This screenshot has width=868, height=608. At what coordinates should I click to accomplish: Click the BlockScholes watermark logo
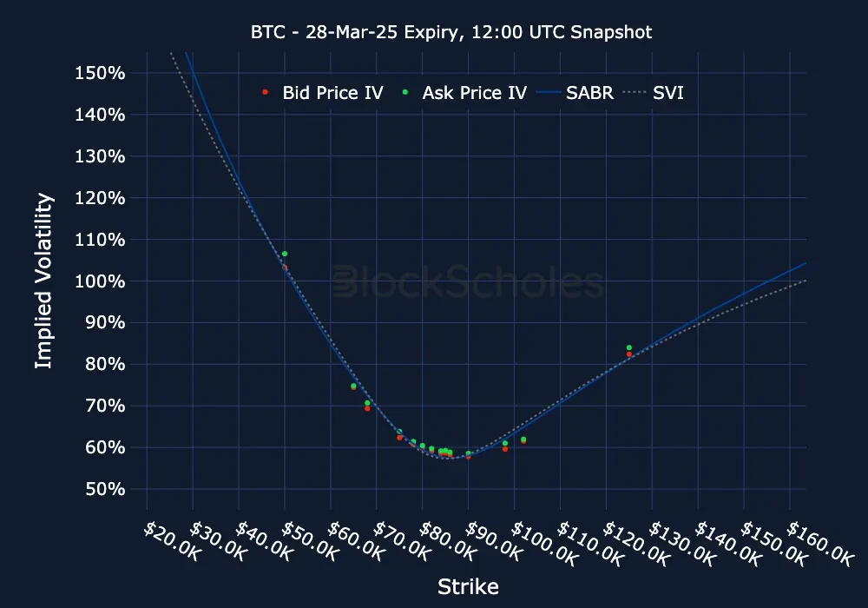point(469,283)
